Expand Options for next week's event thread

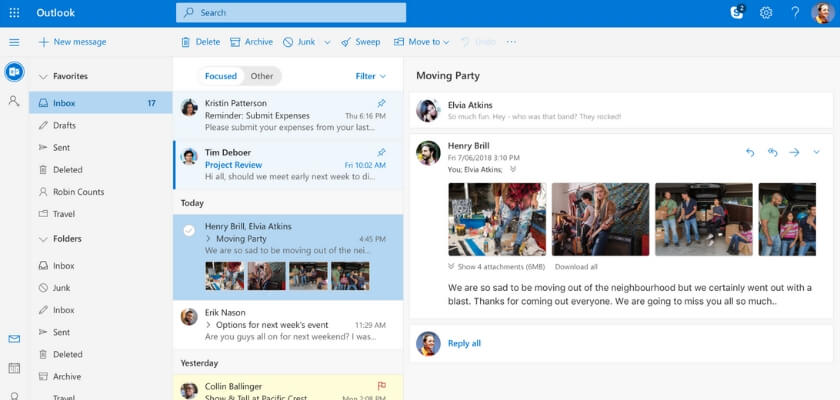(x=208, y=325)
